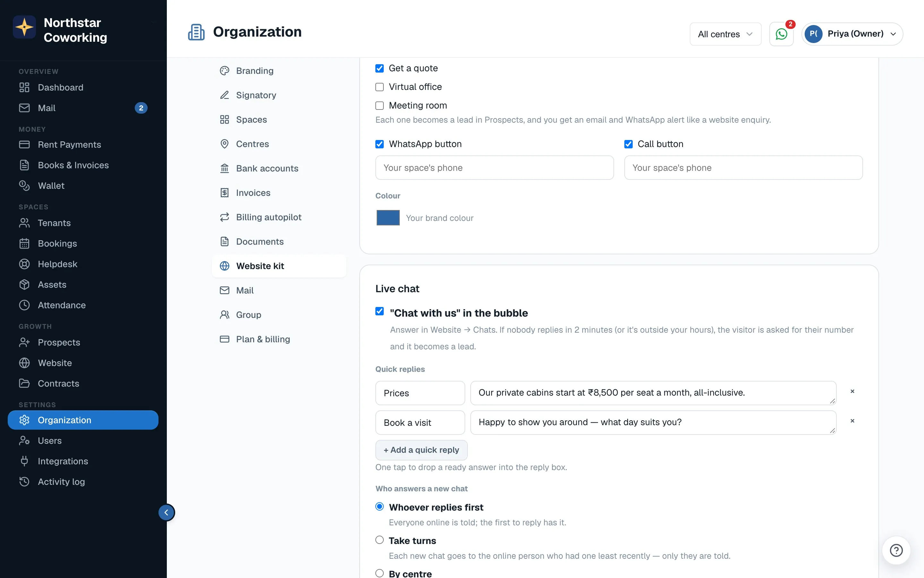
Task: Click the Attendance clock icon
Action: [24, 305]
